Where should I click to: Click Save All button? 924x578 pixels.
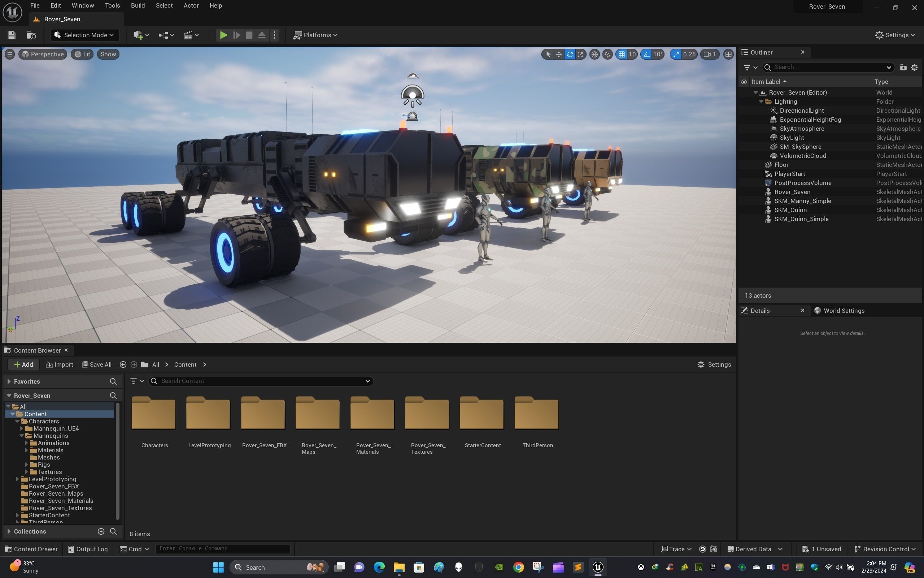97,365
